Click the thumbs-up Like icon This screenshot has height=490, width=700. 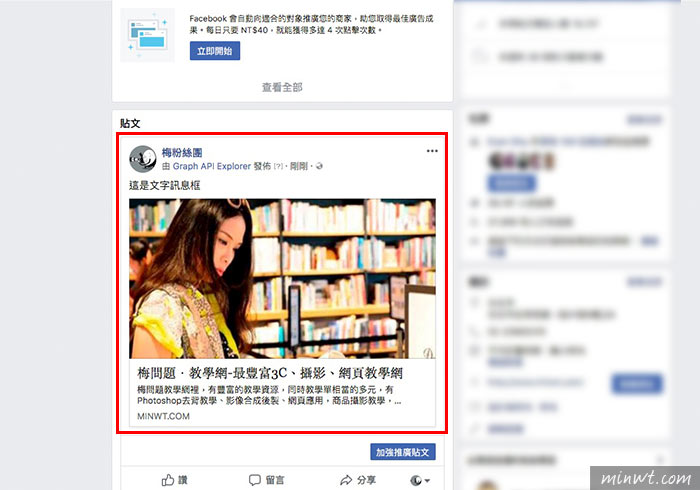[168, 480]
